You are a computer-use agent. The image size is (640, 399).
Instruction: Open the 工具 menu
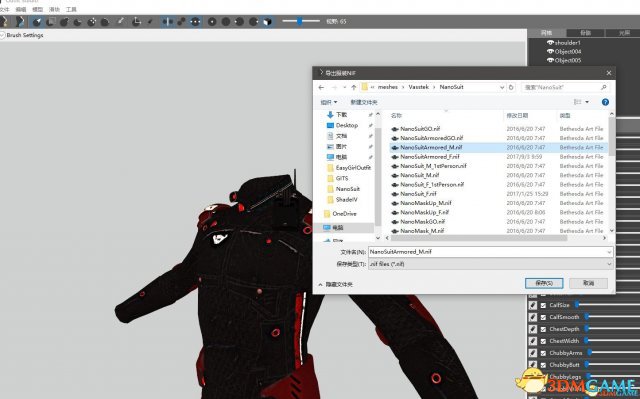(71, 9)
